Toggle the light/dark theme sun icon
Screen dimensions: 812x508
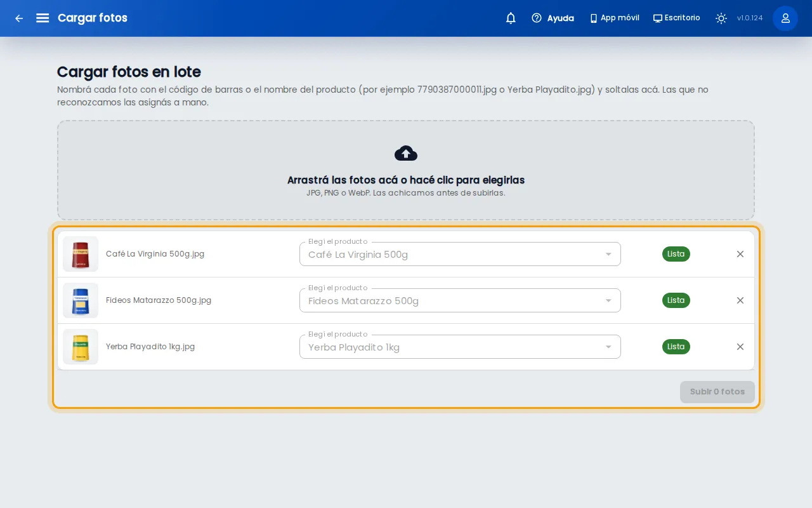721,18
